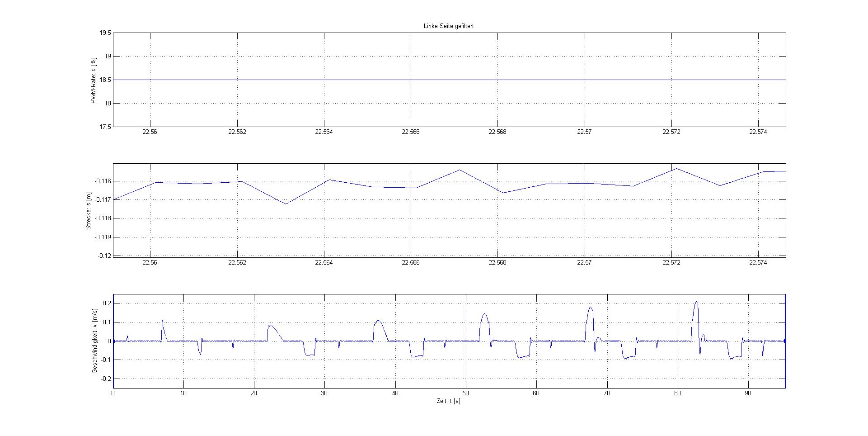The height and width of the screenshot is (436, 868).
Task: Click the lowest Strecke dip near 22.563
Action: point(286,204)
